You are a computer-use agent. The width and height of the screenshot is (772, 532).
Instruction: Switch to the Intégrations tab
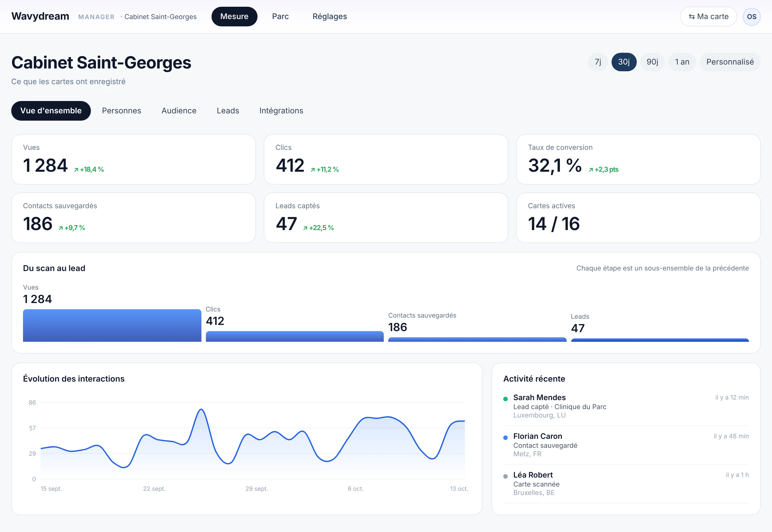point(281,111)
